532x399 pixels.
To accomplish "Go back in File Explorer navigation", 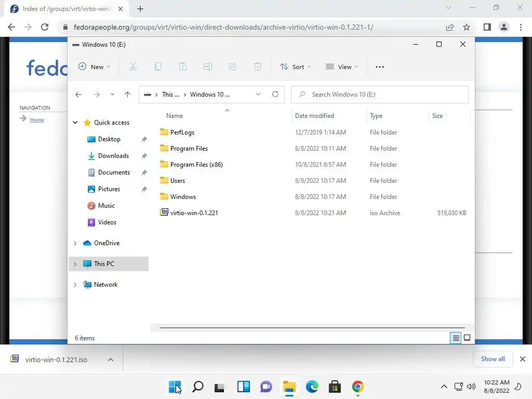I will click(x=78, y=95).
